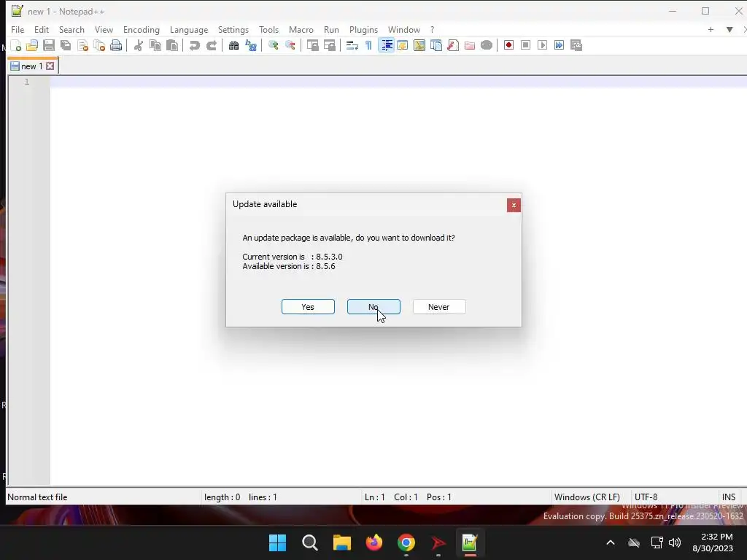
Task: Click the Print toolbar icon
Action: pos(116,45)
